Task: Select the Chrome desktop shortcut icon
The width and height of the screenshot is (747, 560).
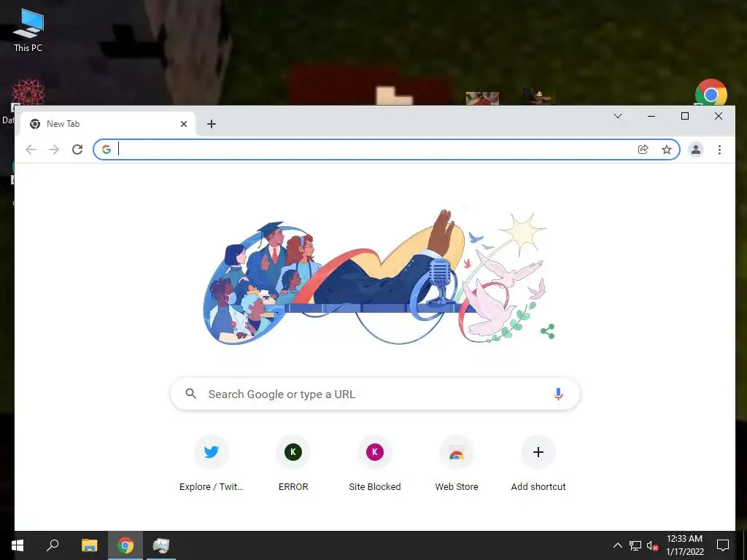Action: coord(711,93)
